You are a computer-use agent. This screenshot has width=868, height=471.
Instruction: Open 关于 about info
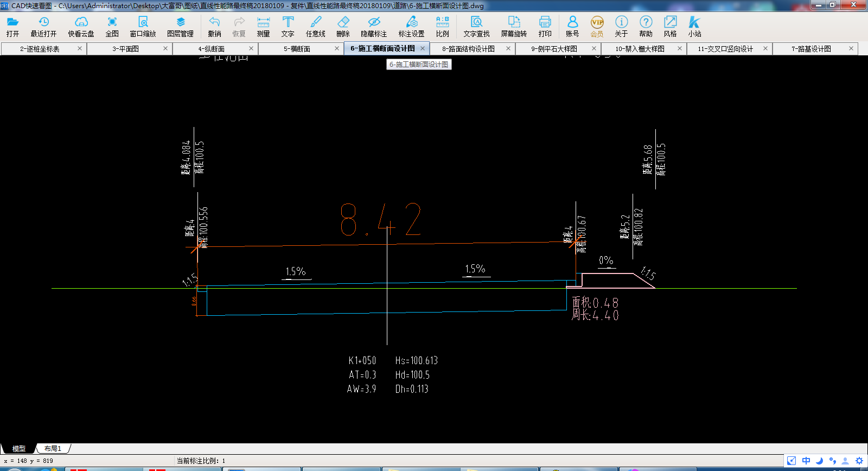point(621,27)
